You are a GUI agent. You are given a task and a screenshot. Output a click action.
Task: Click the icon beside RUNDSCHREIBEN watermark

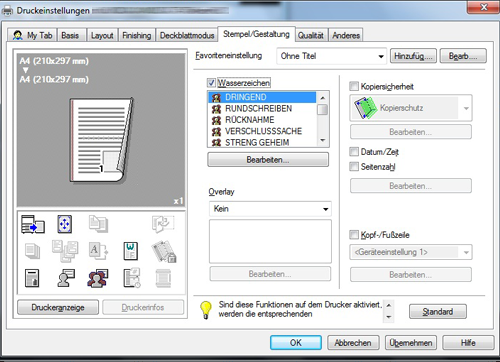216,109
